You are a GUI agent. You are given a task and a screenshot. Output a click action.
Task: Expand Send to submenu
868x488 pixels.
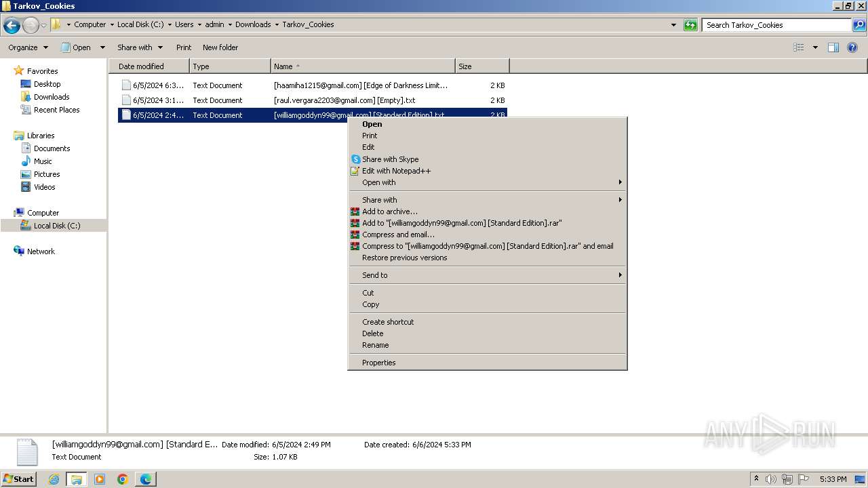(487, 275)
